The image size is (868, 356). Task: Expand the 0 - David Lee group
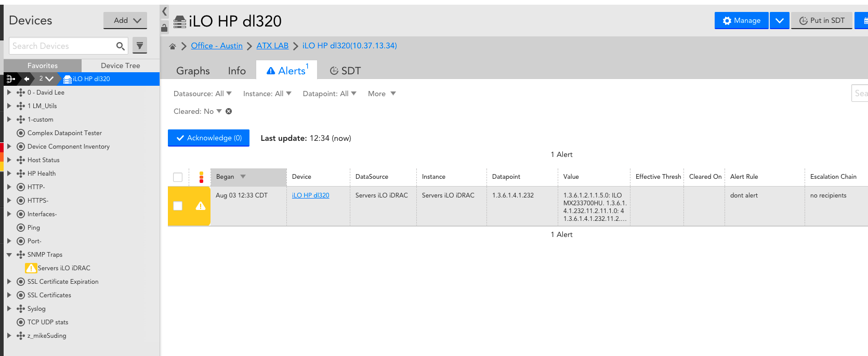click(x=9, y=92)
